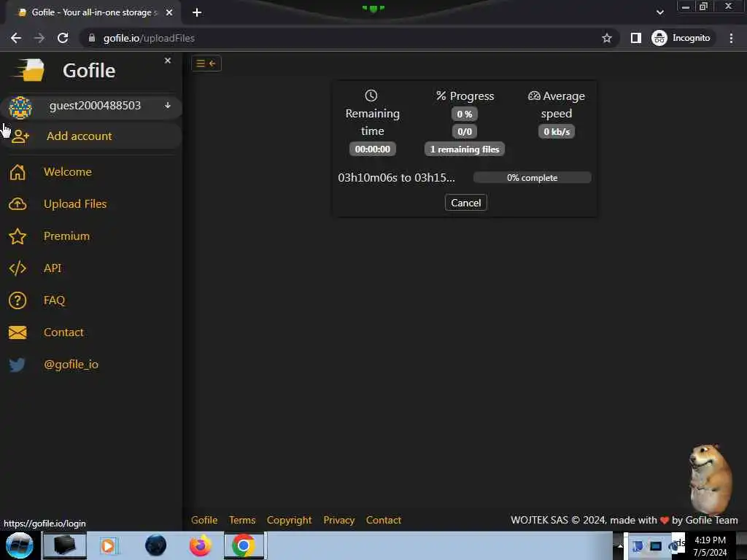Click the 0 kb/s average speed badge
The width and height of the screenshot is (747, 560).
[x=557, y=132]
